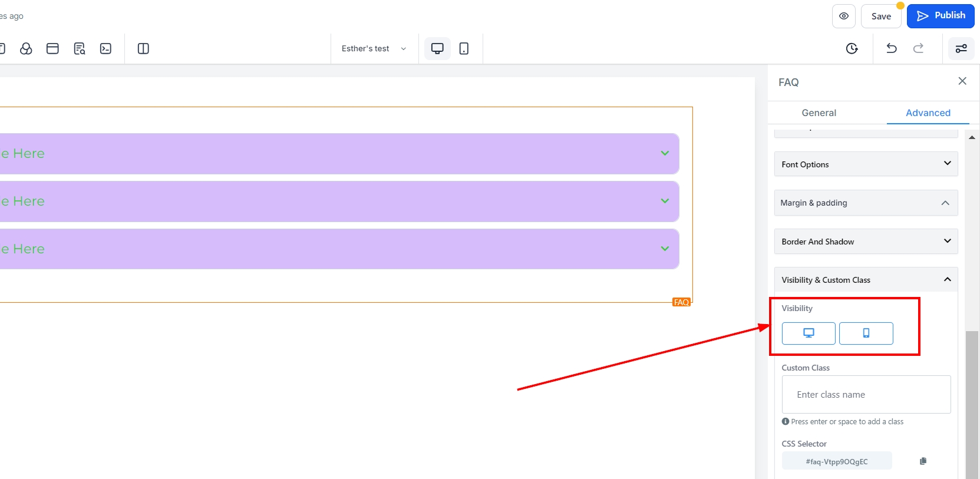
Task: Click the layout columns icon in toolbar
Action: 143,48
